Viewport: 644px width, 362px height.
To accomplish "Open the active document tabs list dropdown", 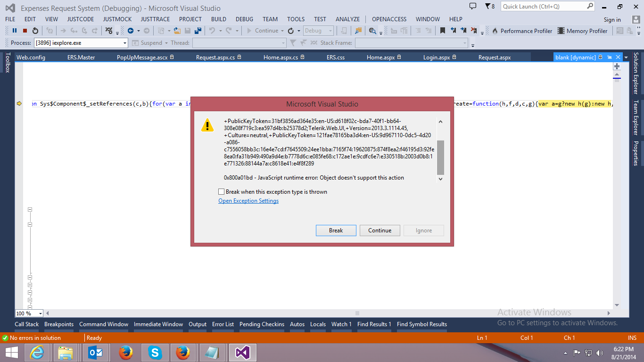I will click(626, 57).
